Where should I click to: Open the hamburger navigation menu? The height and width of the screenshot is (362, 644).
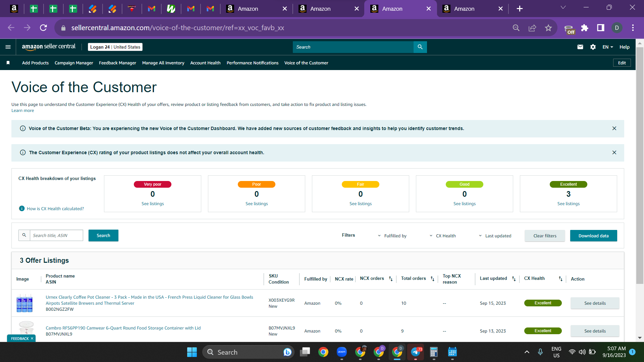8,47
